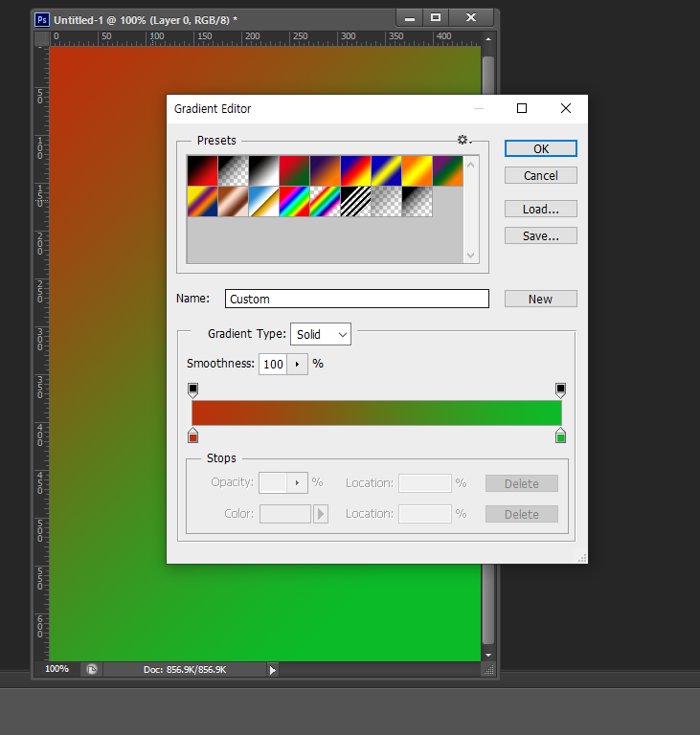Select the violet, green, orange gradient preset
Viewport: 700px width, 735px height.
point(447,171)
